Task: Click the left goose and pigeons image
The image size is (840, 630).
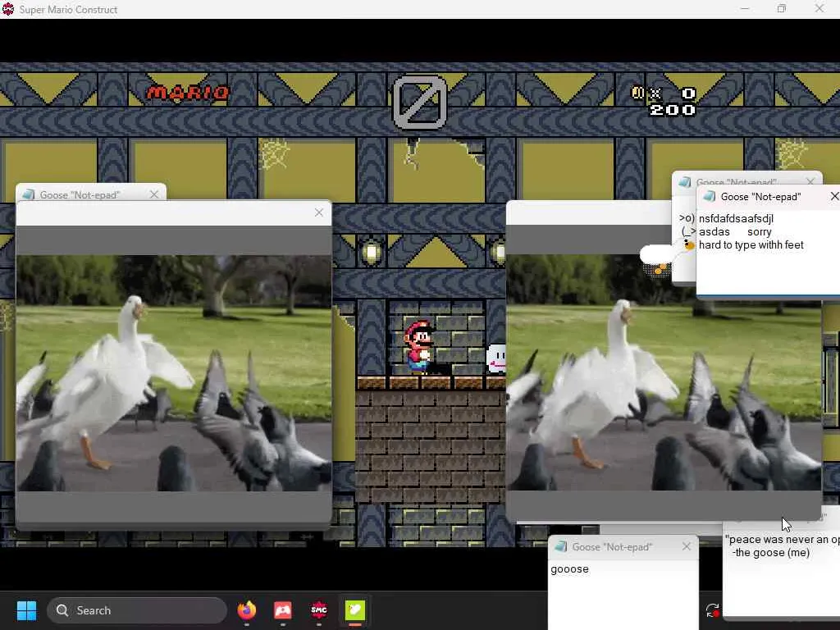Action: pos(174,373)
